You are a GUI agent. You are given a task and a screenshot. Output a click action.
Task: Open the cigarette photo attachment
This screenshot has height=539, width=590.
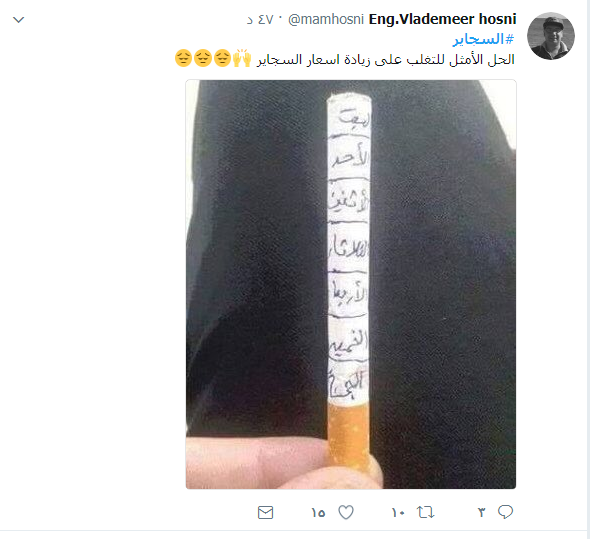[351, 284]
